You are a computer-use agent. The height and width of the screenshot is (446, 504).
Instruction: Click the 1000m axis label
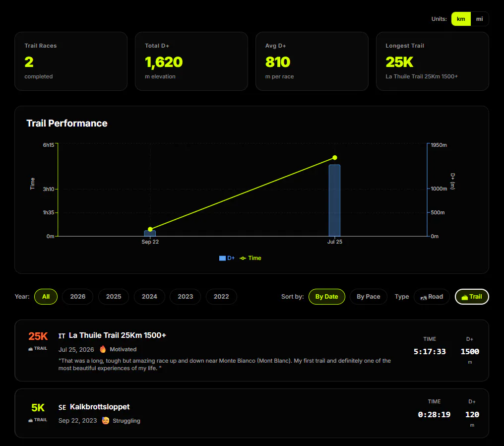439,189
